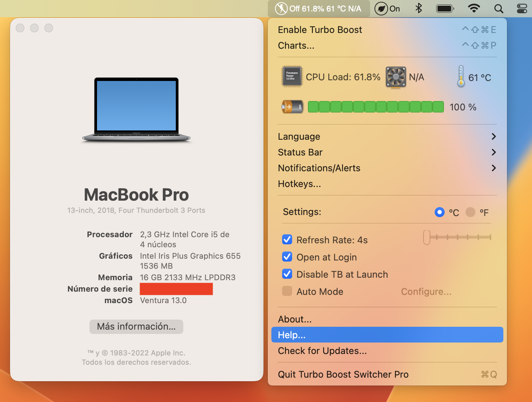The width and height of the screenshot is (532, 402).
Task: Quit Turbo Boost Switcher Pro
Action: (x=387, y=374)
